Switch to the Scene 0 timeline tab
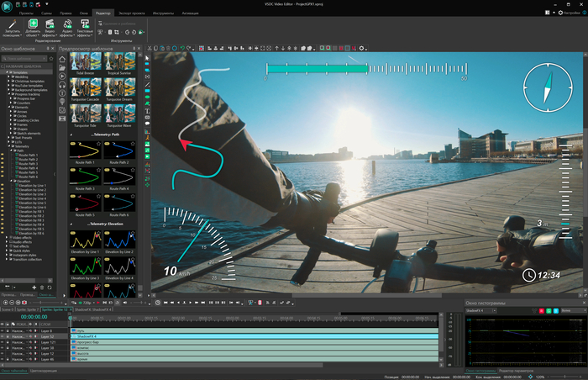The width and height of the screenshot is (588, 380). click(x=8, y=309)
